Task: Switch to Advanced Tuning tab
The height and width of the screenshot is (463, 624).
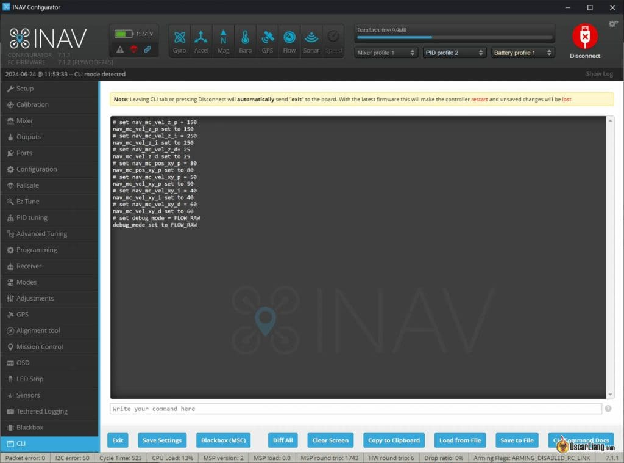Action: 49,234
